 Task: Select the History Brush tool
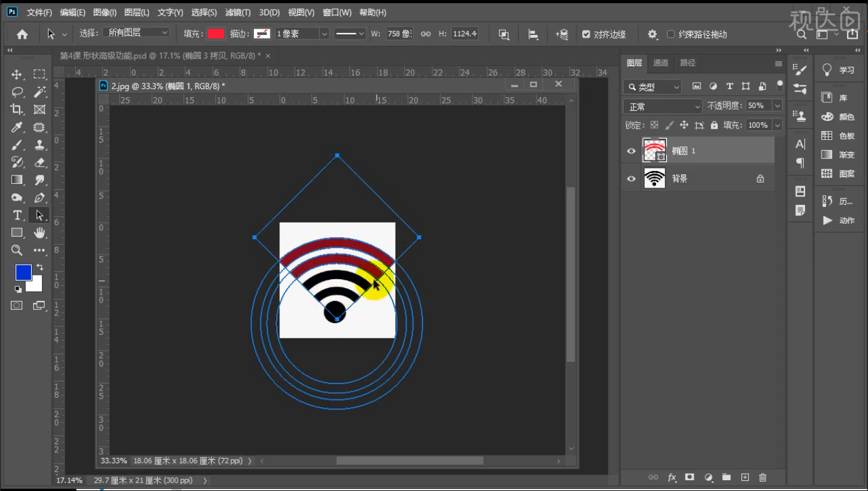pos(17,162)
